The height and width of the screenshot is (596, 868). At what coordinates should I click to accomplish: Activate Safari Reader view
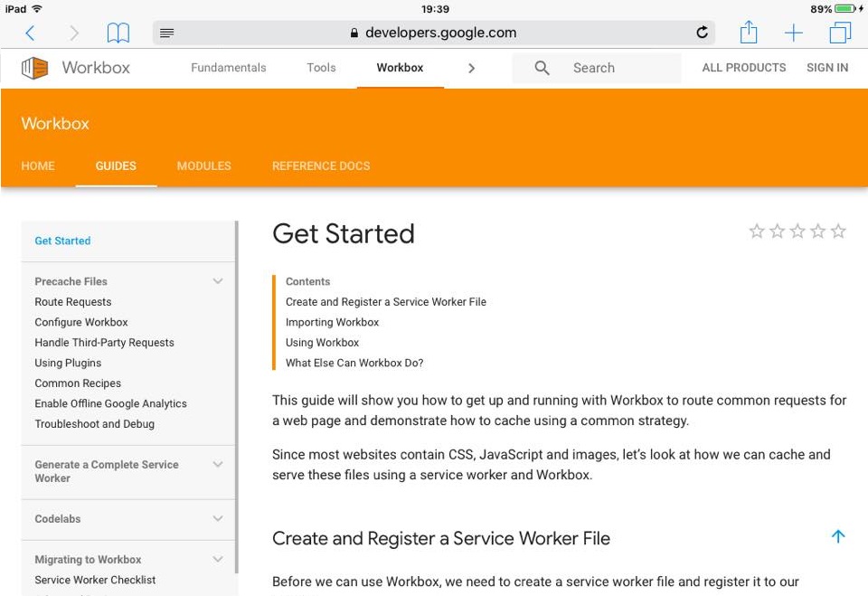pyautogui.click(x=166, y=31)
